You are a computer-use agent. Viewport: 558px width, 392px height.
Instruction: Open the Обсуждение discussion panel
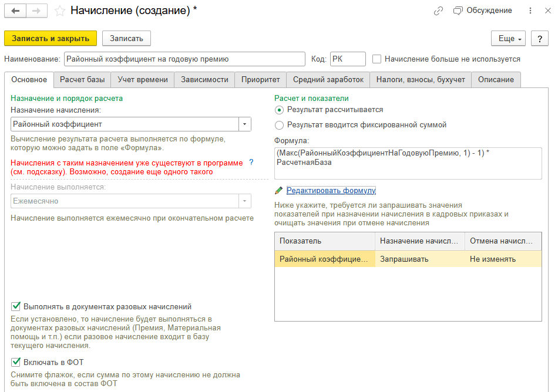tap(483, 11)
